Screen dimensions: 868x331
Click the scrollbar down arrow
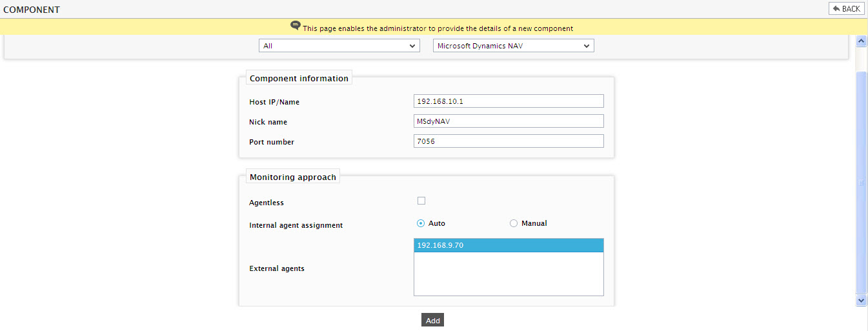point(860,300)
